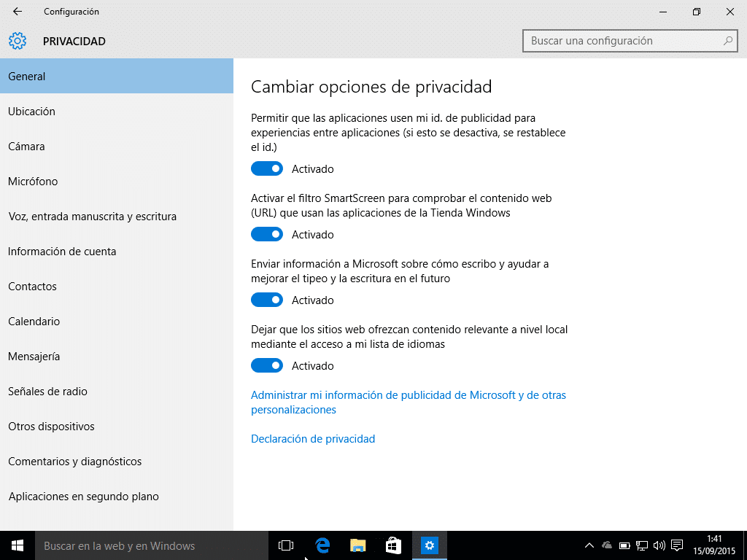Select the General privacy section
Screen dimensions: 747x560
point(117,76)
